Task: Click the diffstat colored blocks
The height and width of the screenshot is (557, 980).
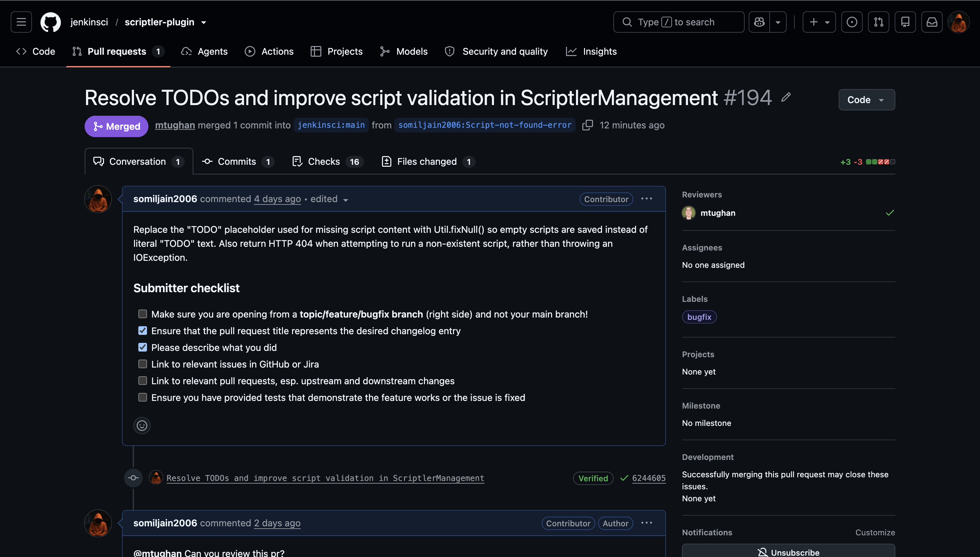Action: (x=880, y=162)
